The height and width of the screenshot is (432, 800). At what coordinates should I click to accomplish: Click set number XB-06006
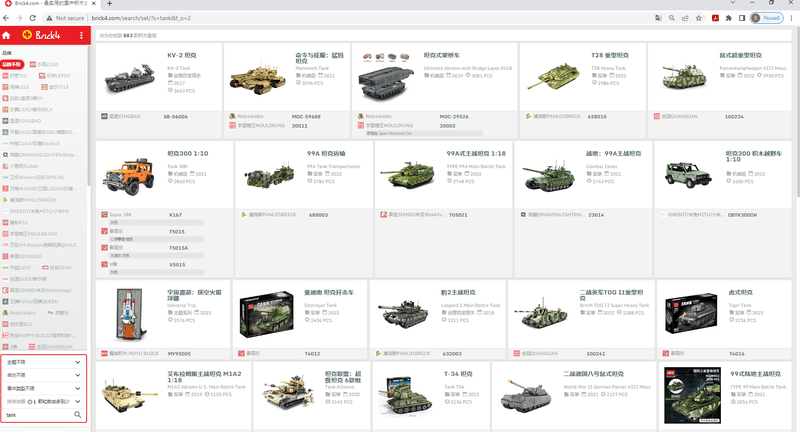[x=176, y=117]
